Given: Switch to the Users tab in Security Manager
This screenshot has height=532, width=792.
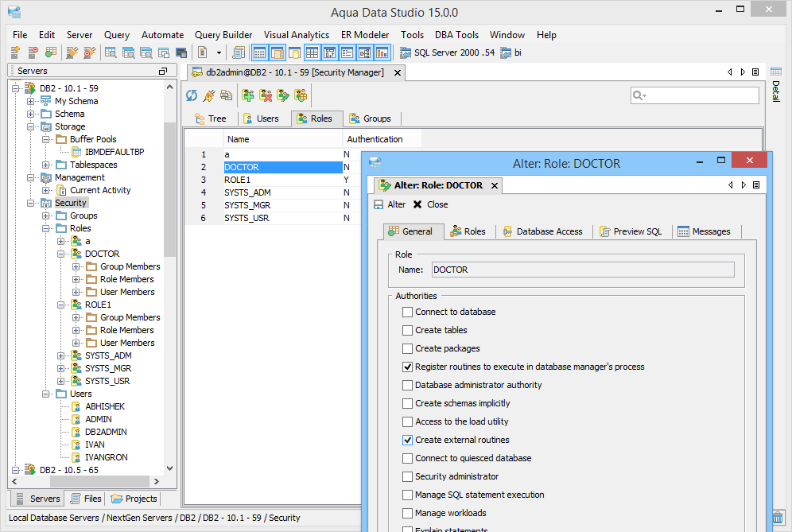Looking at the screenshot, I should pyautogui.click(x=261, y=118).
